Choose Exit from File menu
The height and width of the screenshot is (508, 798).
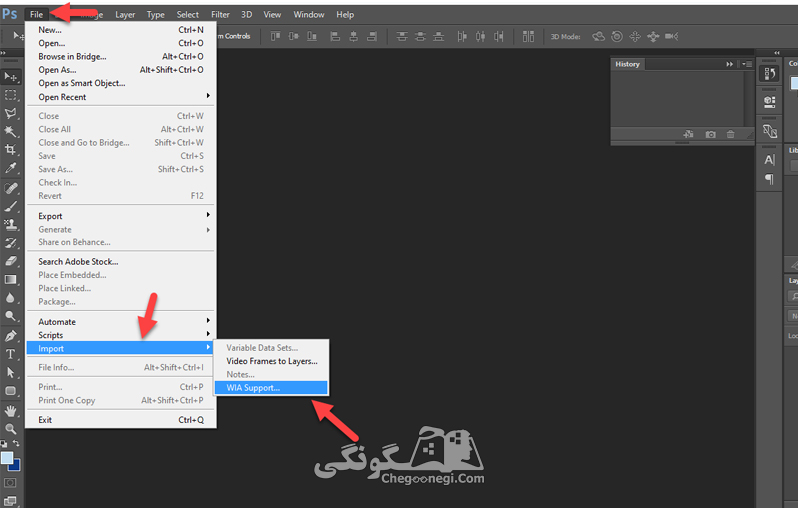coord(121,420)
